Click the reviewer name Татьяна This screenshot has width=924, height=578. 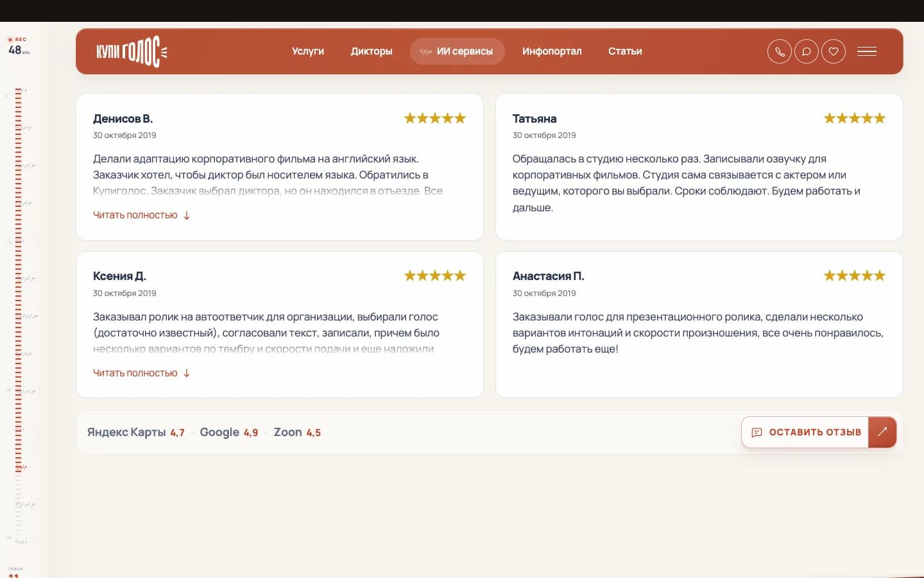(x=535, y=119)
